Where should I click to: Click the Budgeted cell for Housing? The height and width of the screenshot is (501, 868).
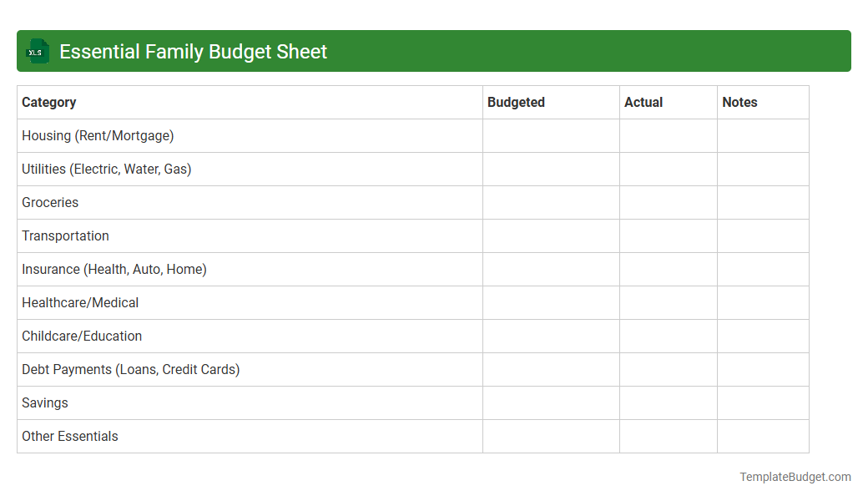point(551,135)
